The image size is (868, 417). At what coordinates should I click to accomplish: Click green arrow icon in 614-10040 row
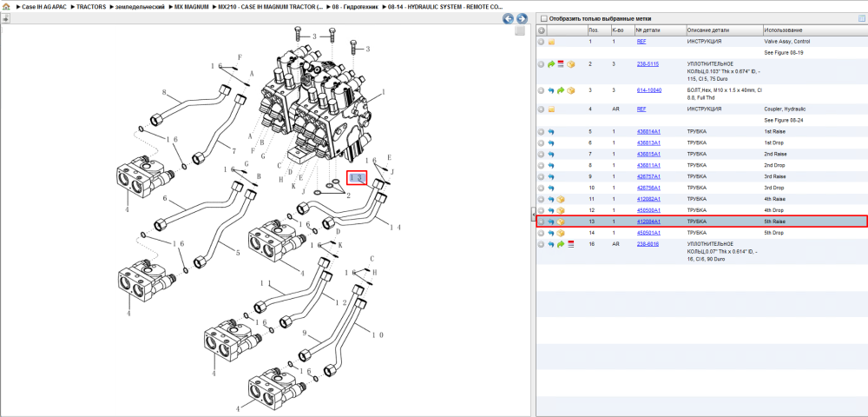tap(561, 90)
